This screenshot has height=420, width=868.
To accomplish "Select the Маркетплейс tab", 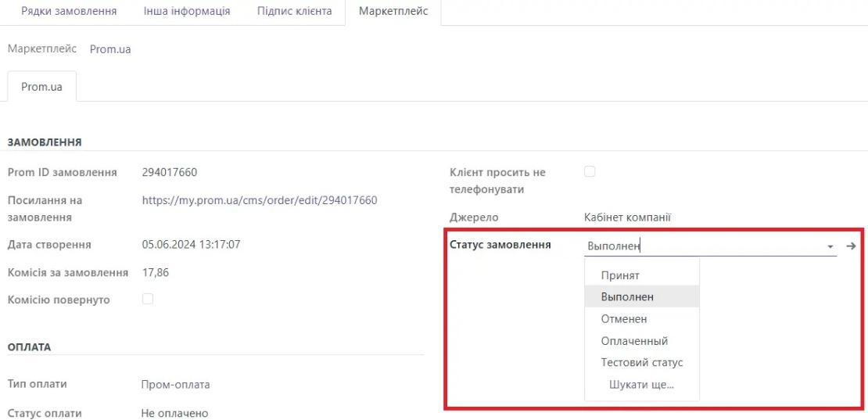I will click(393, 12).
